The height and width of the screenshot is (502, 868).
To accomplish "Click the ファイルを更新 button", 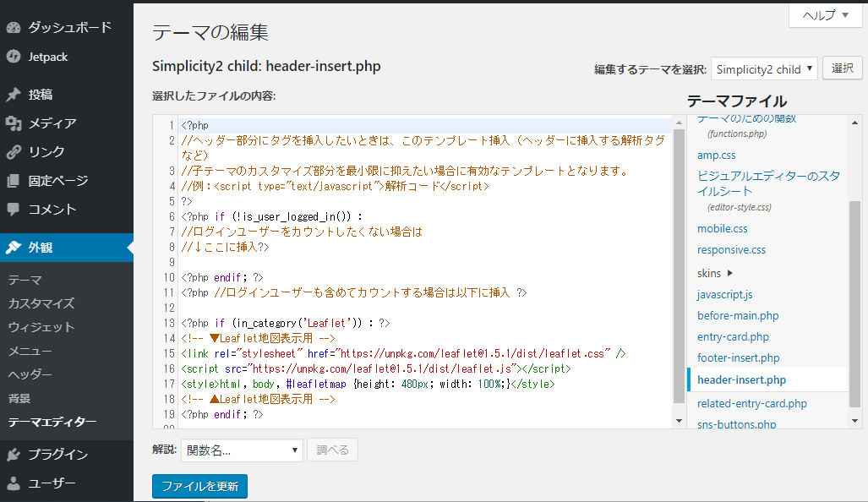I will click(x=199, y=486).
